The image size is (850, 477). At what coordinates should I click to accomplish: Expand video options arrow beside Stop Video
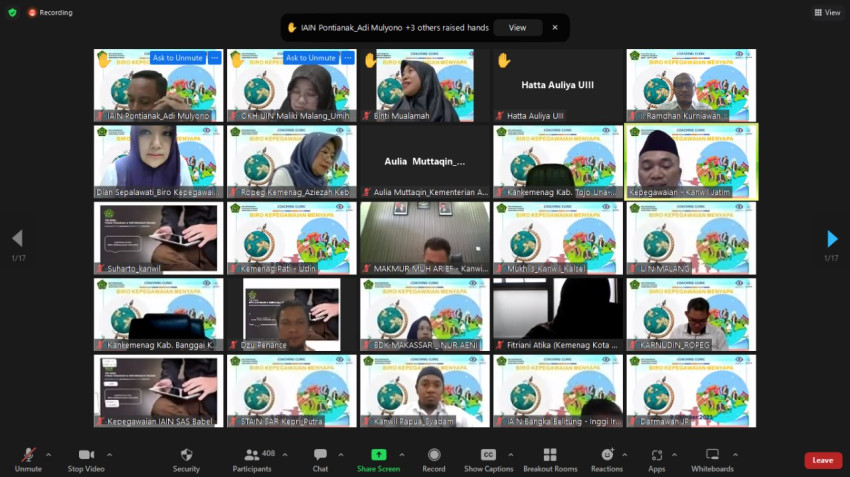pyautogui.click(x=110, y=453)
